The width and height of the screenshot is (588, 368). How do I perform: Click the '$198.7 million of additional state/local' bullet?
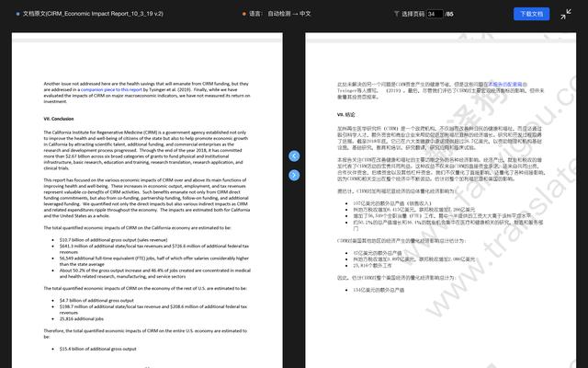[x=153, y=309]
